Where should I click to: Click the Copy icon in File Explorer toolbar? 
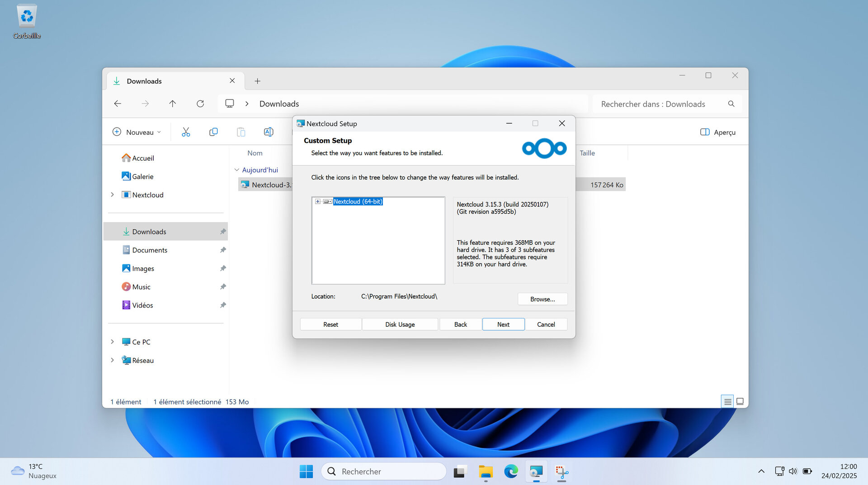click(213, 132)
